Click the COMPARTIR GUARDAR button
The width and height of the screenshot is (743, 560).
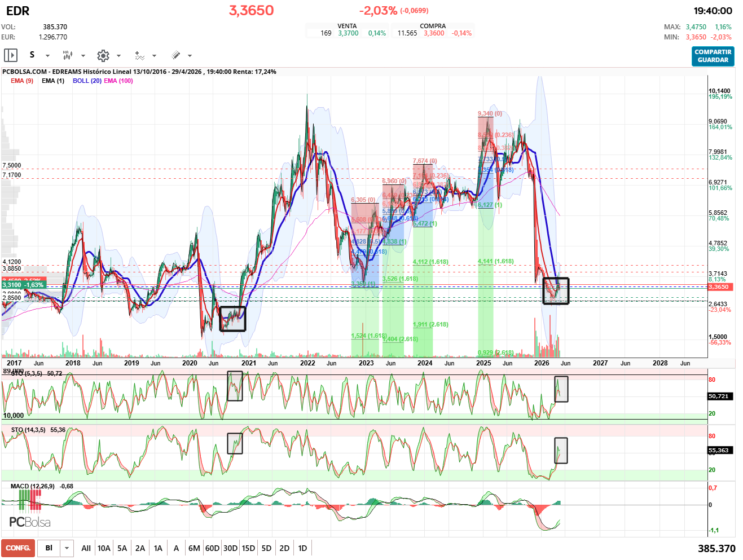713,56
